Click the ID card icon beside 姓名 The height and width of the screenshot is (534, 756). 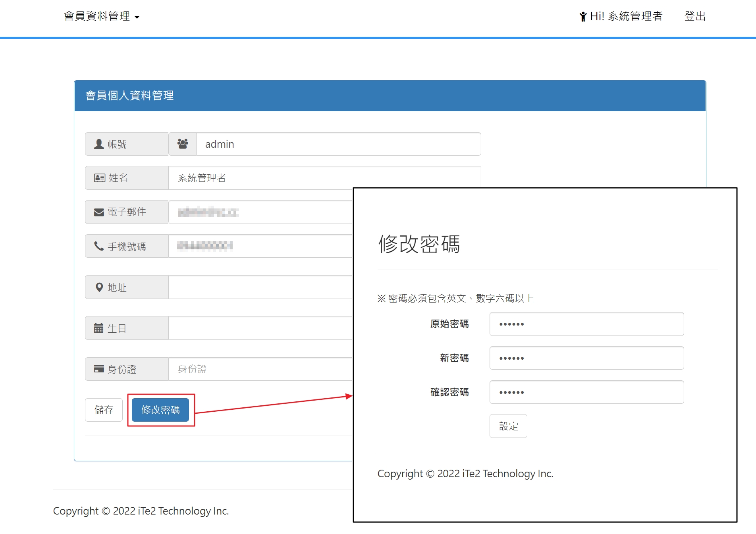(x=99, y=178)
